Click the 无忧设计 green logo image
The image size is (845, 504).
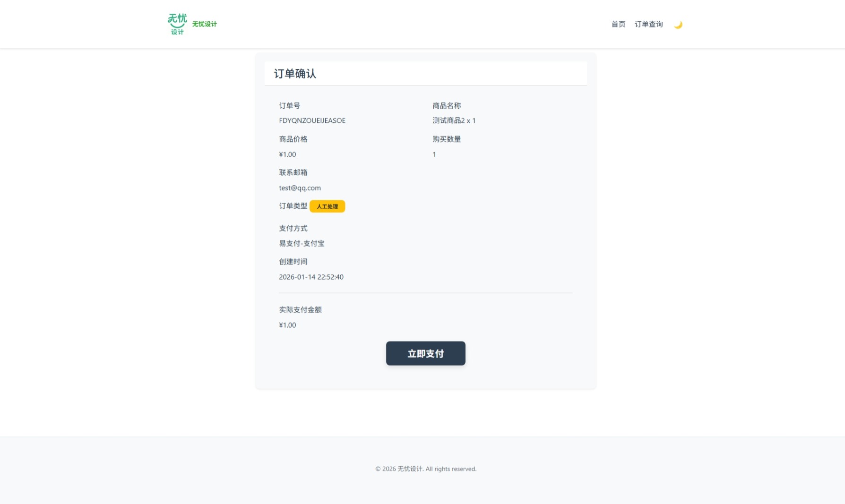click(x=177, y=24)
